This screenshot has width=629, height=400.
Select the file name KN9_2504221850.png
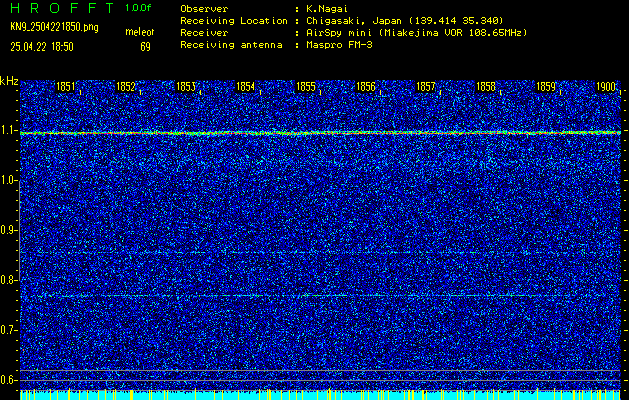pyautogui.click(x=54, y=27)
